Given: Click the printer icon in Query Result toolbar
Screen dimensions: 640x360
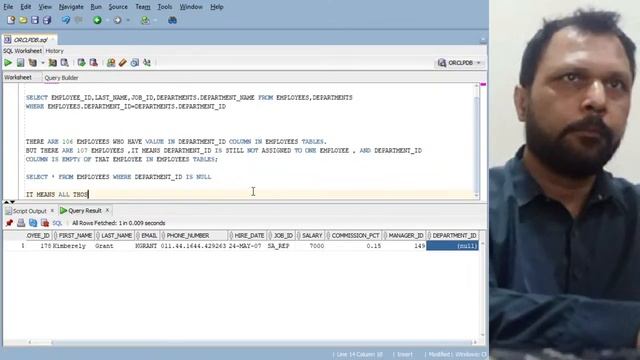Looking at the screenshot, I should click(x=21, y=223).
